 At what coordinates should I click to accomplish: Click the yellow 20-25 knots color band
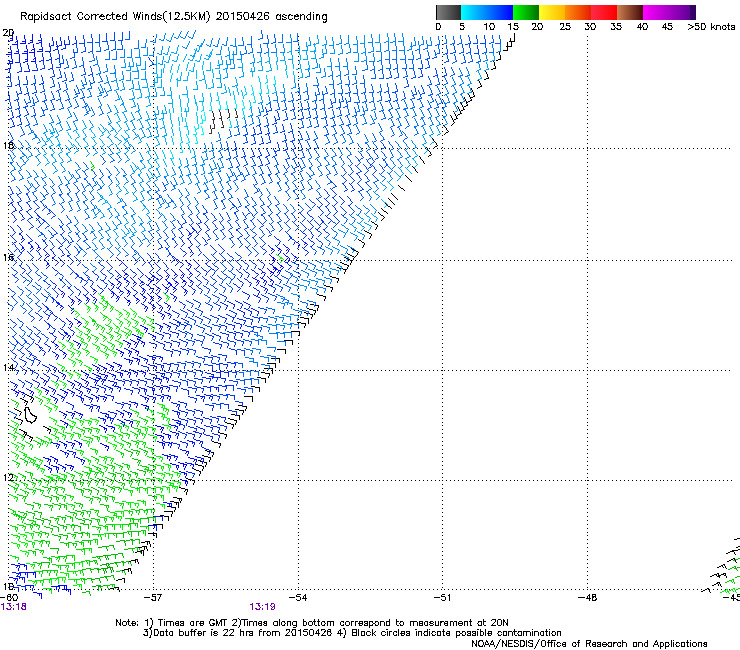point(552,12)
